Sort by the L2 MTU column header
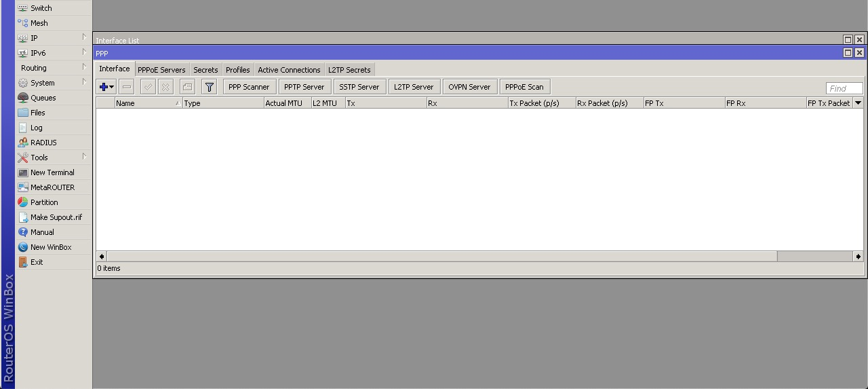 (x=328, y=103)
